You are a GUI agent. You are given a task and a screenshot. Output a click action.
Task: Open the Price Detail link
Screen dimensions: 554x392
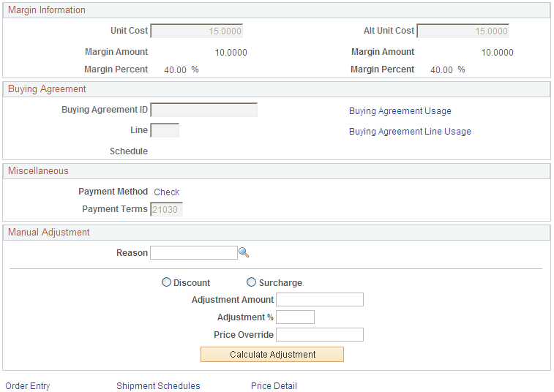pyautogui.click(x=274, y=385)
